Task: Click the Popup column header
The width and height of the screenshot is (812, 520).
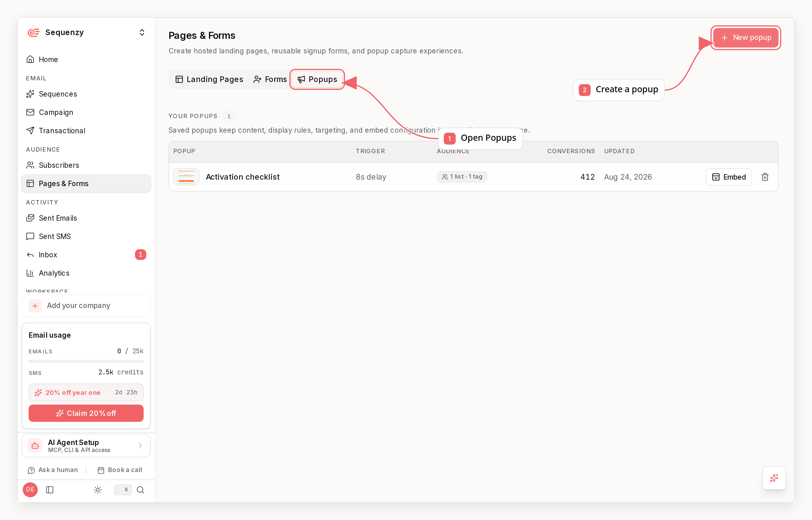Action: [x=184, y=151]
